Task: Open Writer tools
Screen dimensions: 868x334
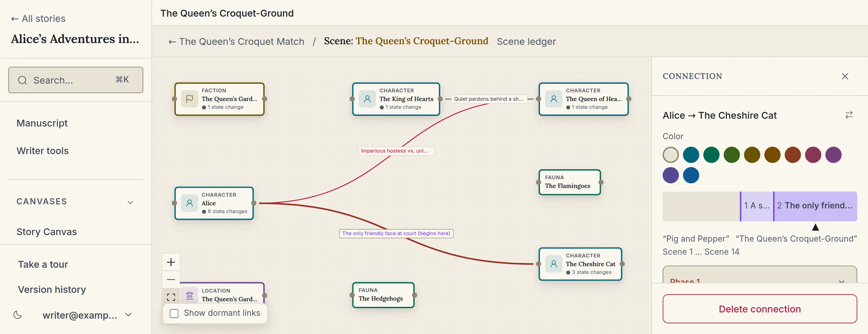Action: pos(42,151)
